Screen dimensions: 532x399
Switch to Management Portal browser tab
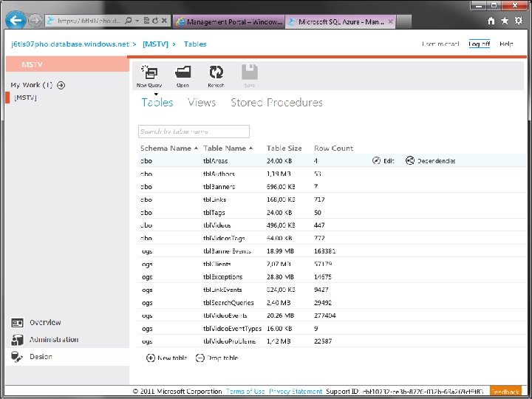229,21
